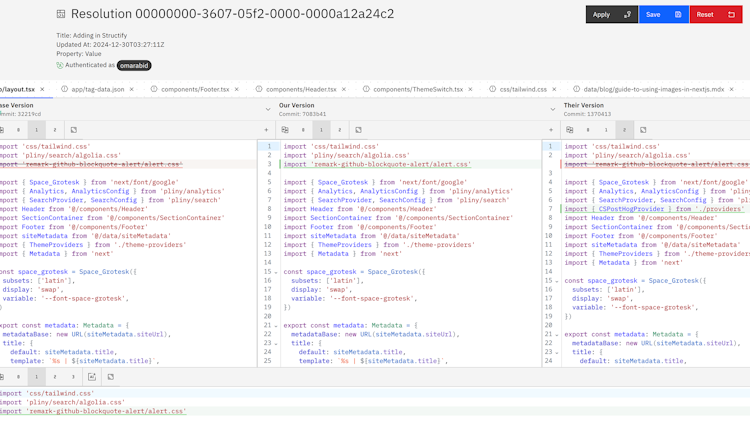Screen dimensions: 750x422
Task: Fold line 15 in Their Version editor
Action: (557, 281)
